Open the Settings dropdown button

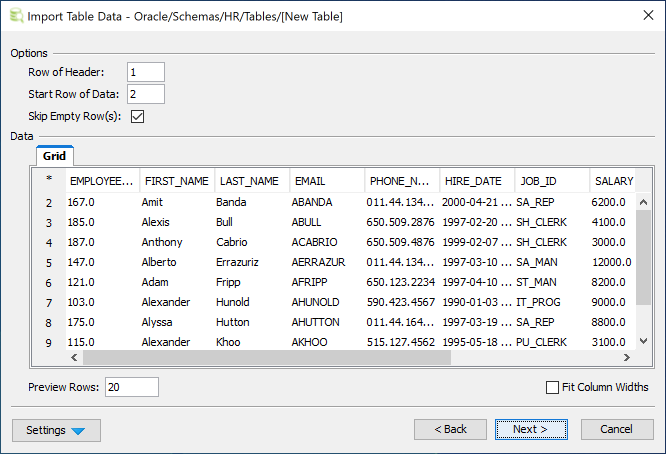[x=56, y=430]
